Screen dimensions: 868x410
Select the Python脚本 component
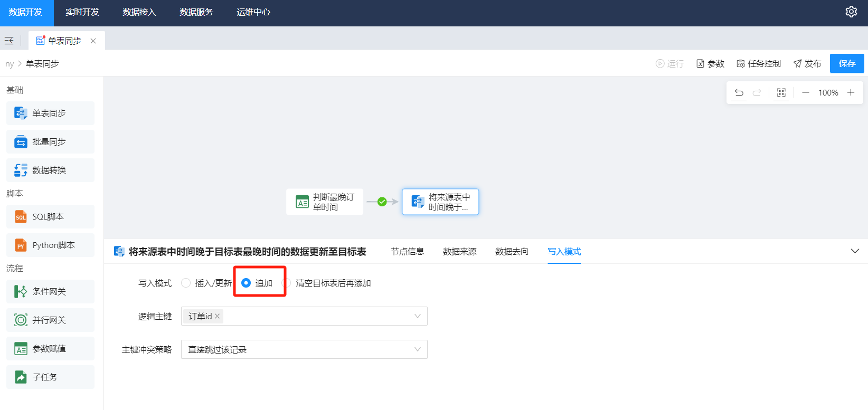50,245
